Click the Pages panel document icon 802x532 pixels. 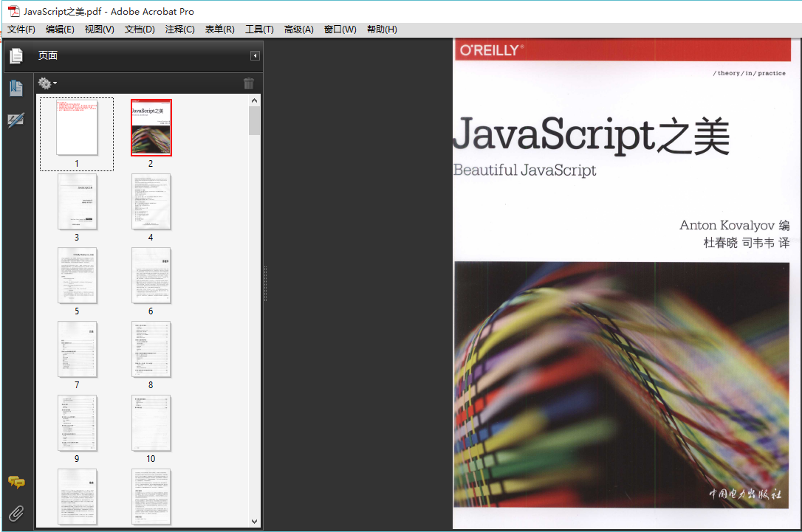16,55
